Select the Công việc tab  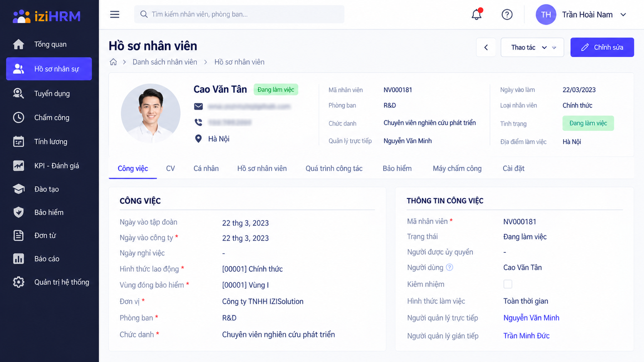133,168
